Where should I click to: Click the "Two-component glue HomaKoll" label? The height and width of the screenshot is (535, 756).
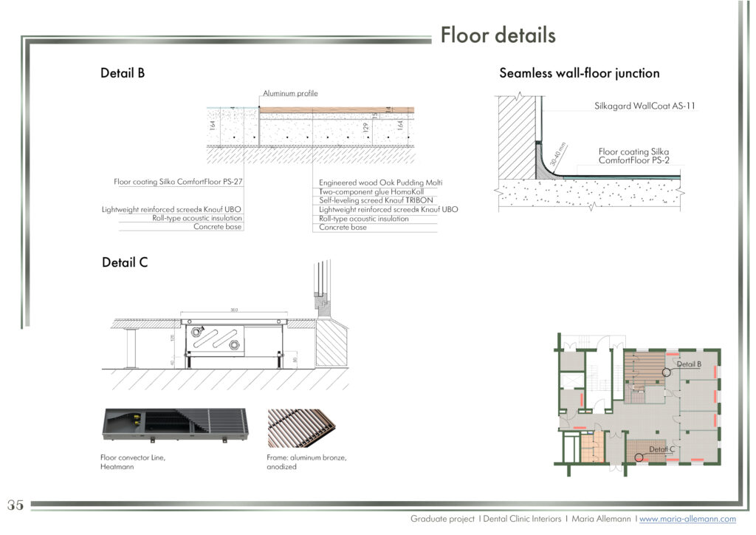pyautogui.click(x=371, y=191)
